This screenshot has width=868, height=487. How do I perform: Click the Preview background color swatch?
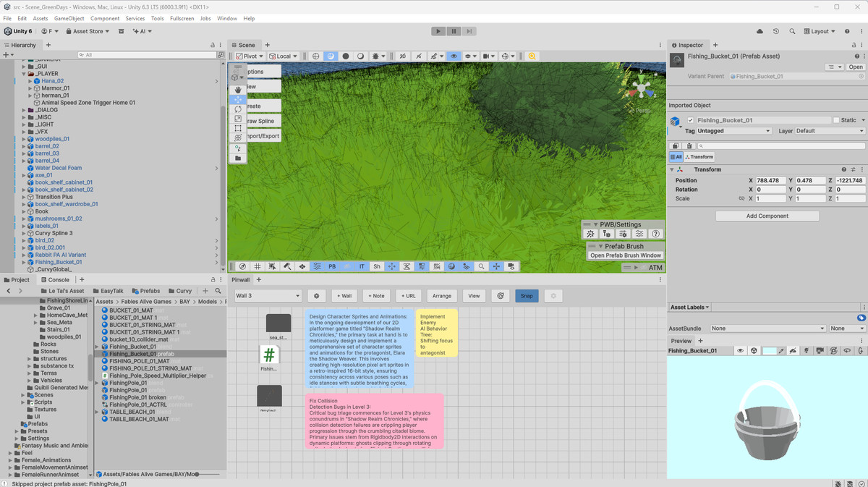770,351
